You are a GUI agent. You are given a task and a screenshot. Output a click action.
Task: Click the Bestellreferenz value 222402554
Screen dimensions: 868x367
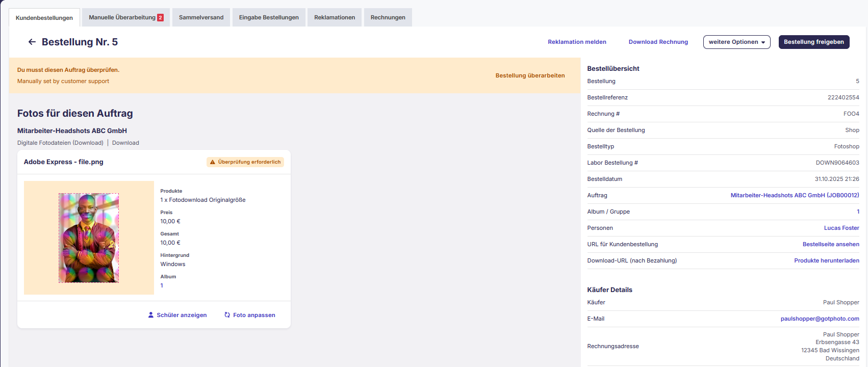[843, 97]
